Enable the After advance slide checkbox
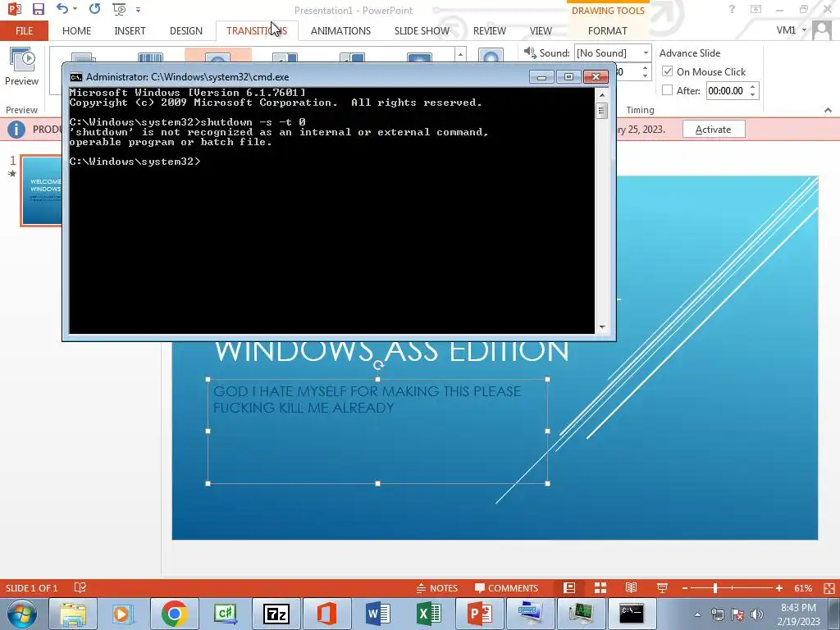The height and width of the screenshot is (630, 840). (667, 90)
